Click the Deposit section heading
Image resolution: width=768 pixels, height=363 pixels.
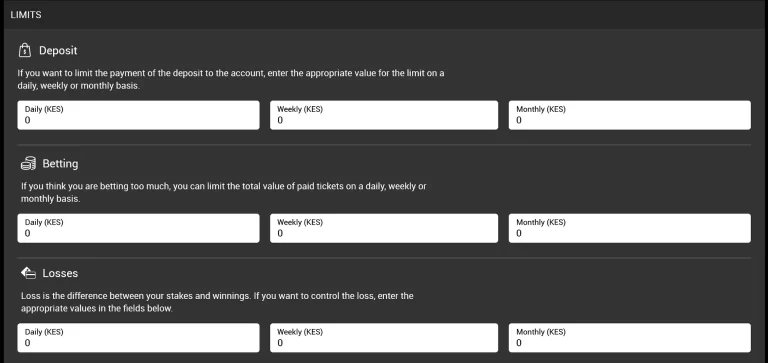[58, 50]
